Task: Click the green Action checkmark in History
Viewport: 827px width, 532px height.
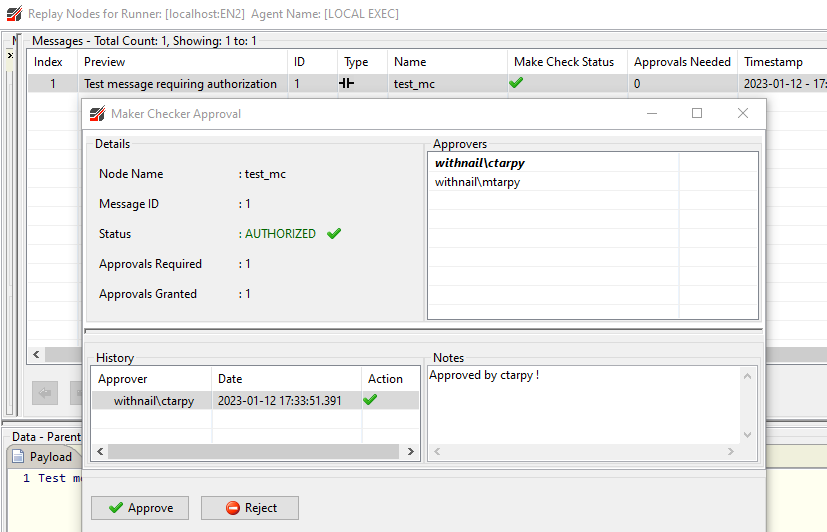Action: tap(370, 400)
